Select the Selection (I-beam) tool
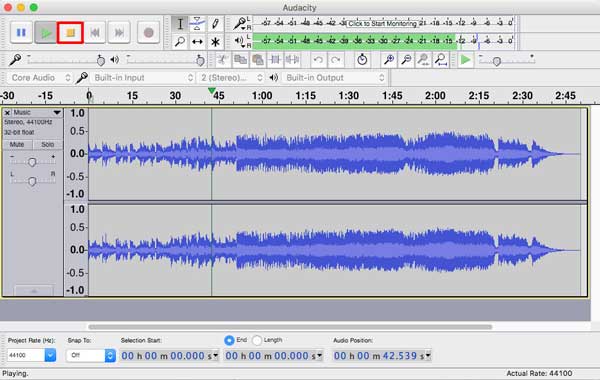Screen dimensions: 600x380 (x=179, y=24)
